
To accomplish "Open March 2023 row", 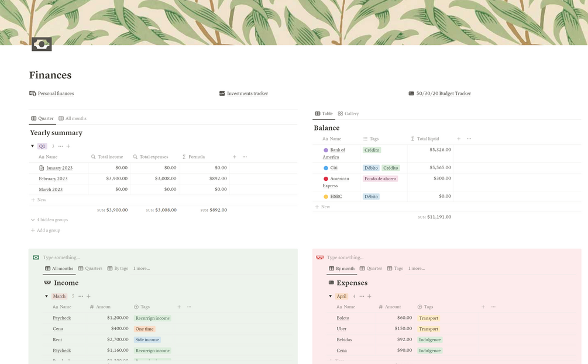I will click(51, 190).
